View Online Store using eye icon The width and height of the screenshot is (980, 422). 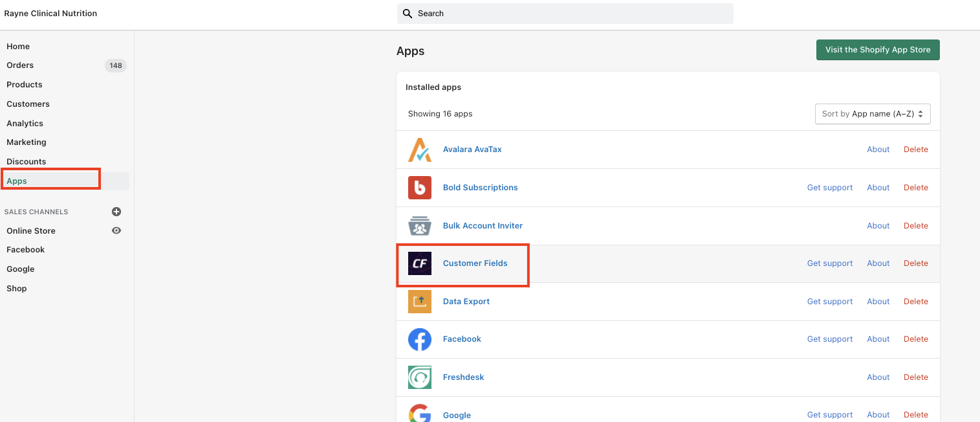116,230
